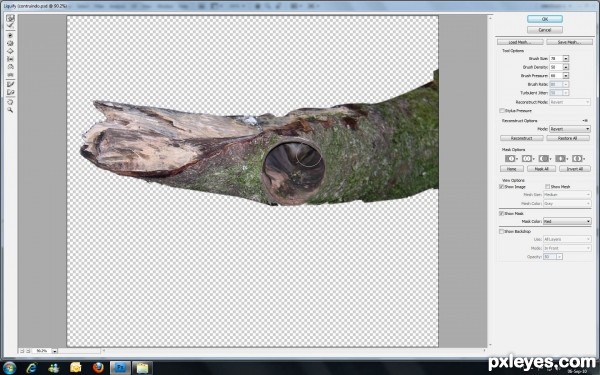Click the OK button
Viewport: 600px width, 375px height.
545,19
